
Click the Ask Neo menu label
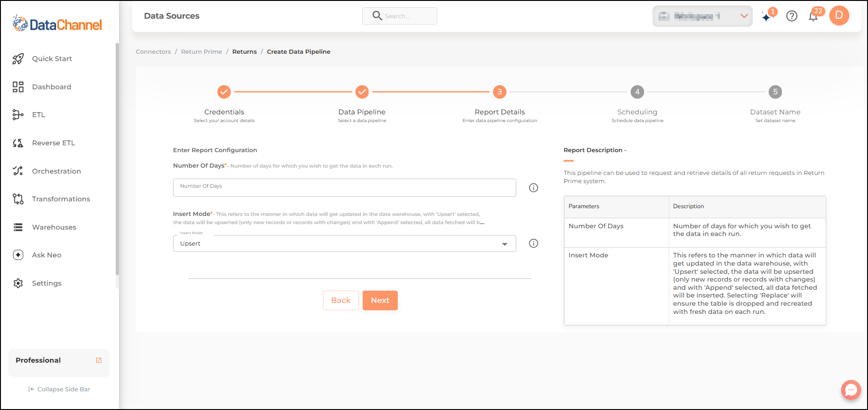46,255
